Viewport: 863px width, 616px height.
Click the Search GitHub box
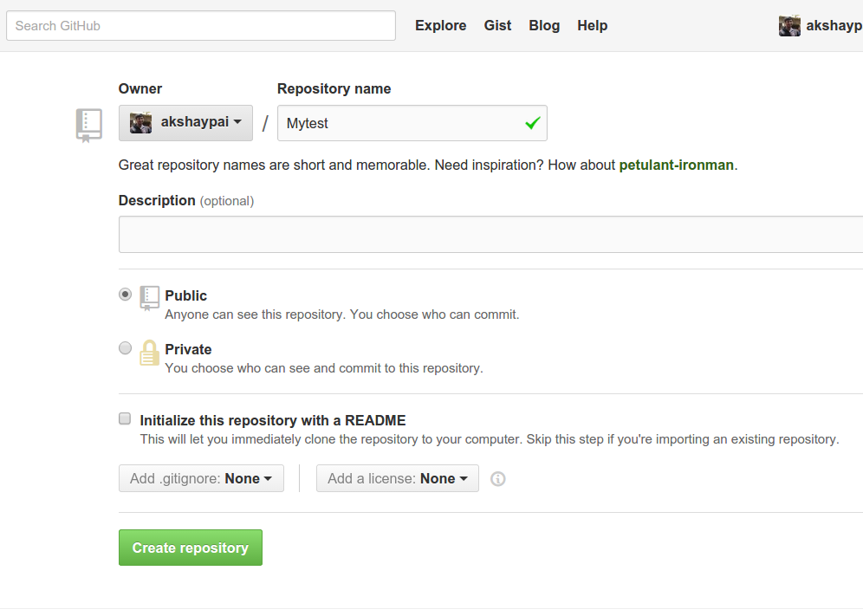point(201,25)
